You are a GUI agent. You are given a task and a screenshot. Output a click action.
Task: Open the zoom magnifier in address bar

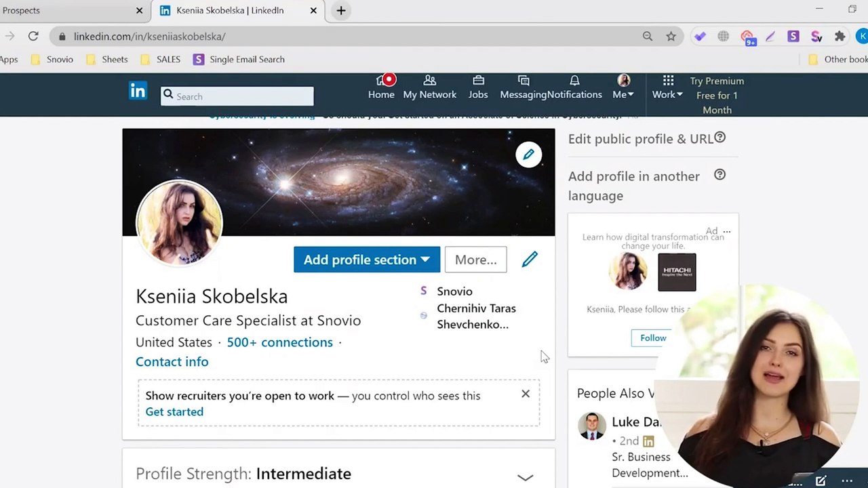click(648, 37)
